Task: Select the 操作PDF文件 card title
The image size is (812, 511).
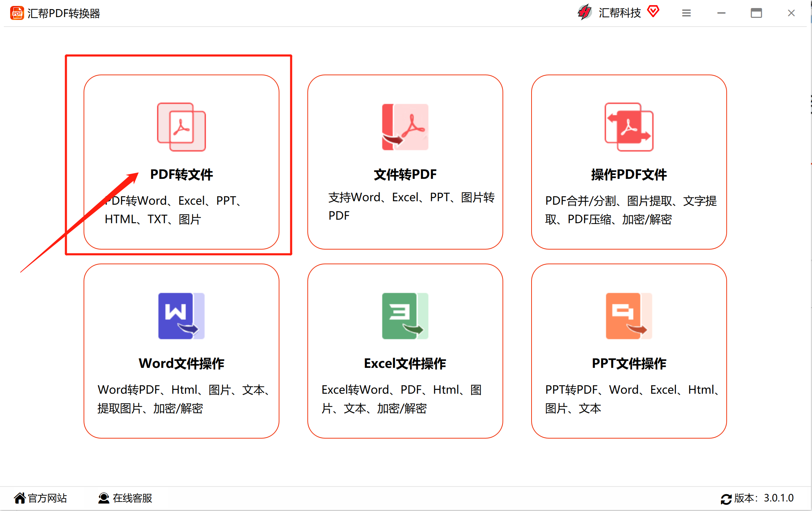Action: click(629, 174)
